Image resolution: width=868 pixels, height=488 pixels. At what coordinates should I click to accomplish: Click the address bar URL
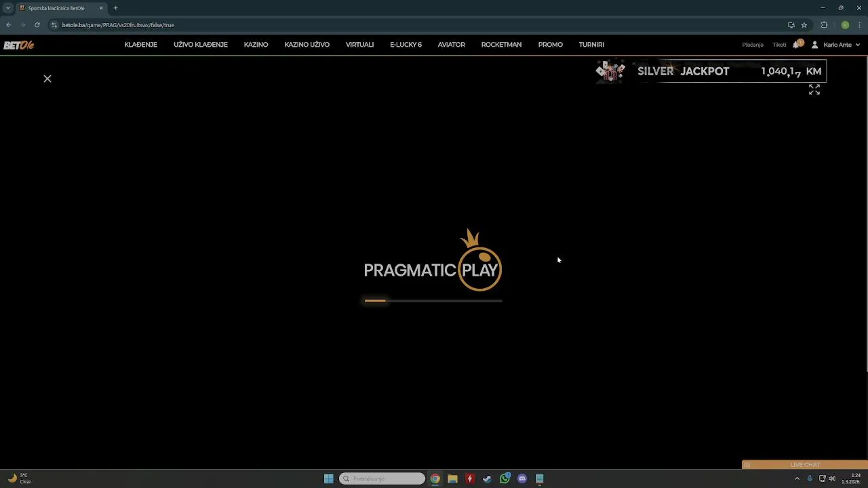118,25
